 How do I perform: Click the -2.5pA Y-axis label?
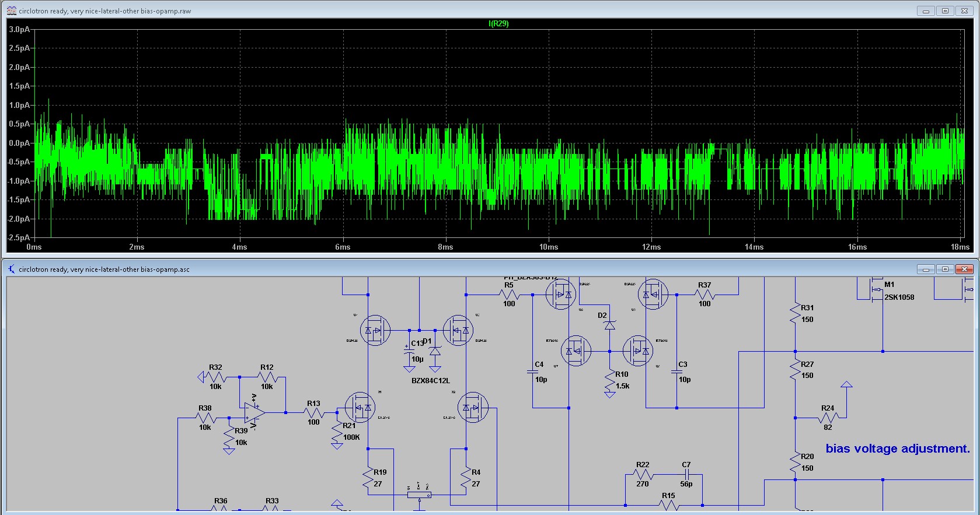(x=18, y=237)
